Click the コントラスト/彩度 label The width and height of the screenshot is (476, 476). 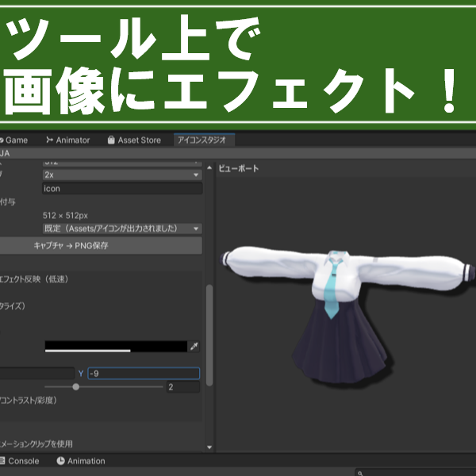[29, 401]
